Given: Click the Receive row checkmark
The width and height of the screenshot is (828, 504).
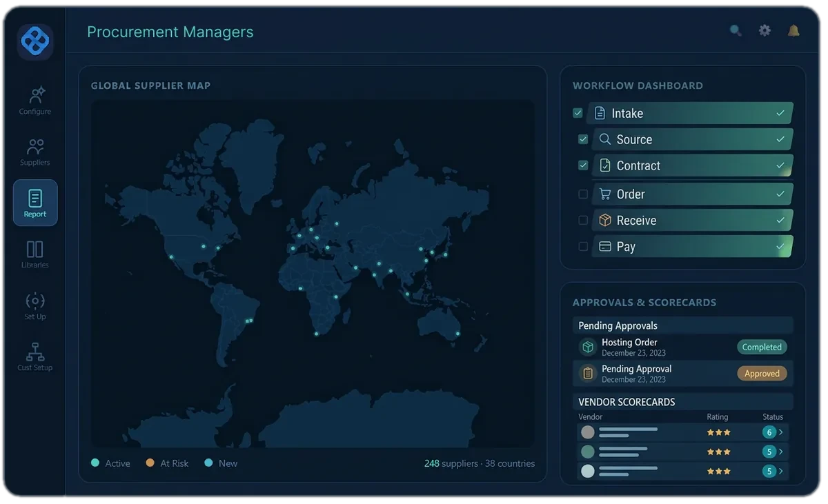Looking at the screenshot, I should point(780,220).
